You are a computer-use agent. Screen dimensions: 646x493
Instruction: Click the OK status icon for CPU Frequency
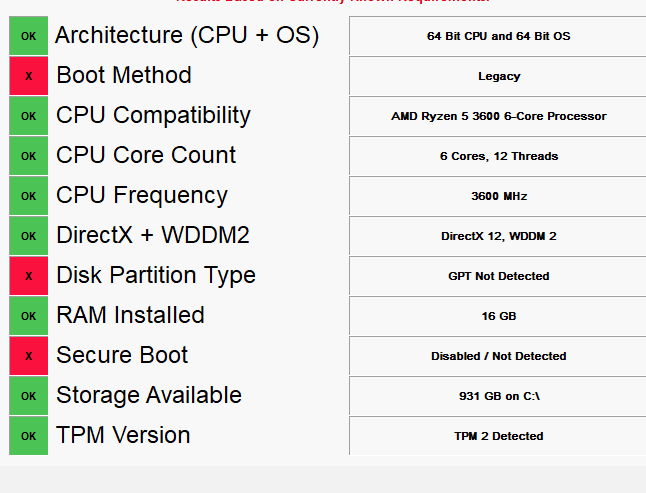[x=28, y=196]
